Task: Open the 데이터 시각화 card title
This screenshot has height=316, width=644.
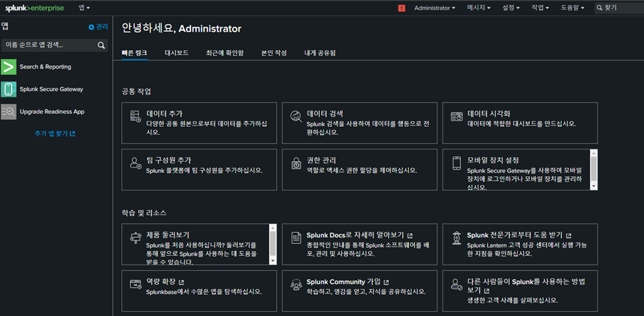Action: coord(488,114)
